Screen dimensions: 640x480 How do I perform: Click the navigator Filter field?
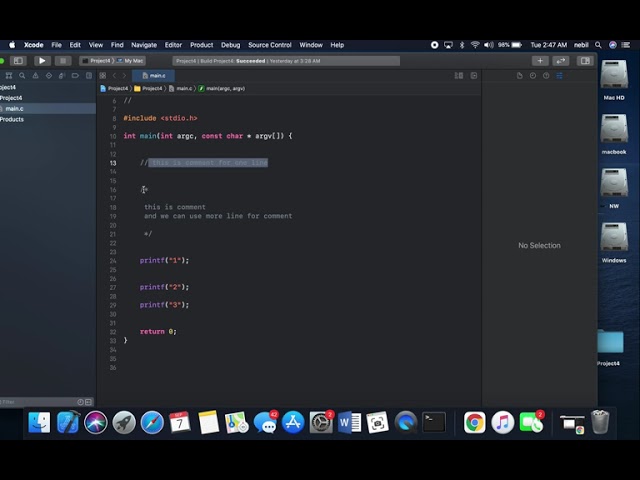39,402
